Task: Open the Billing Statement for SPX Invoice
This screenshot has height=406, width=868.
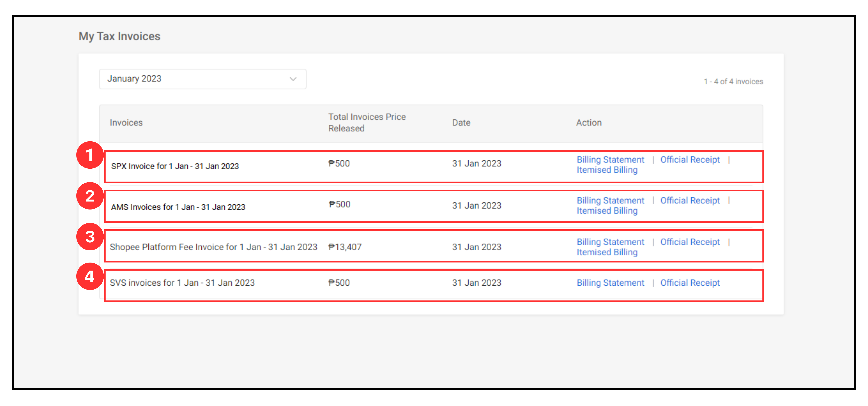Action: 610,159
